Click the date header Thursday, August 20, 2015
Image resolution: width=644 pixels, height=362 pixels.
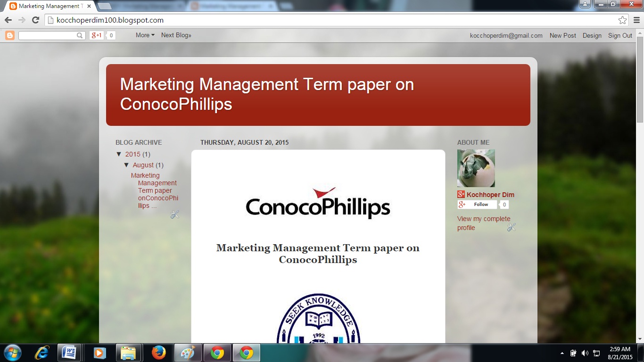[x=244, y=142]
